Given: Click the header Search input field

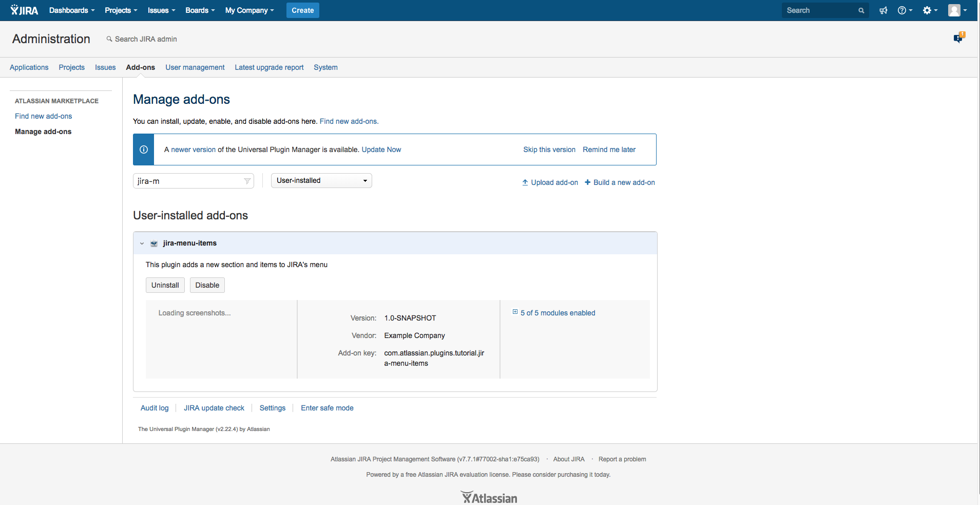Looking at the screenshot, I should coord(825,10).
